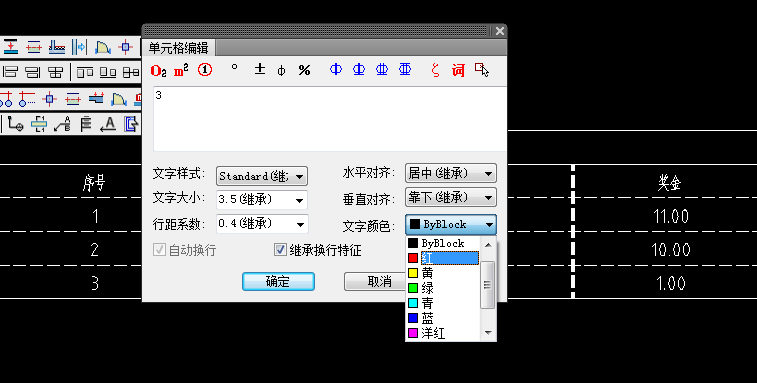Insert the percent % symbol
This screenshot has width=757, height=383.
tap(304, 71)
